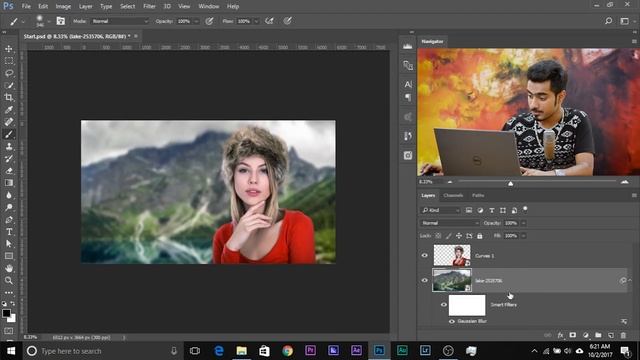The image size is (640, 360).
Task: Toggle pressure for opacity in options bar
Action: coord(209,21)
